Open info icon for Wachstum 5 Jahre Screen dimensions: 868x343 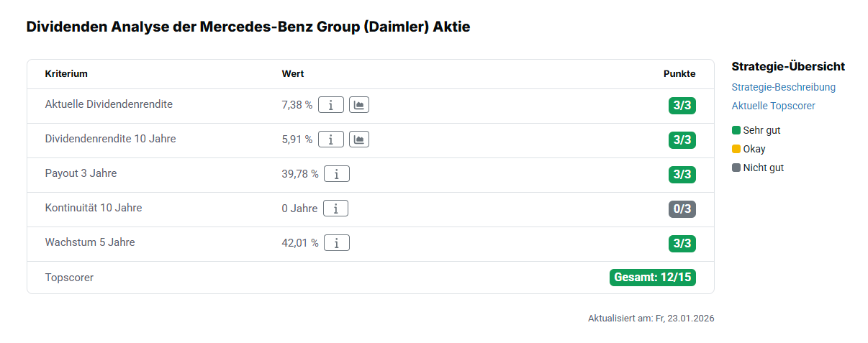pos(336,243)
